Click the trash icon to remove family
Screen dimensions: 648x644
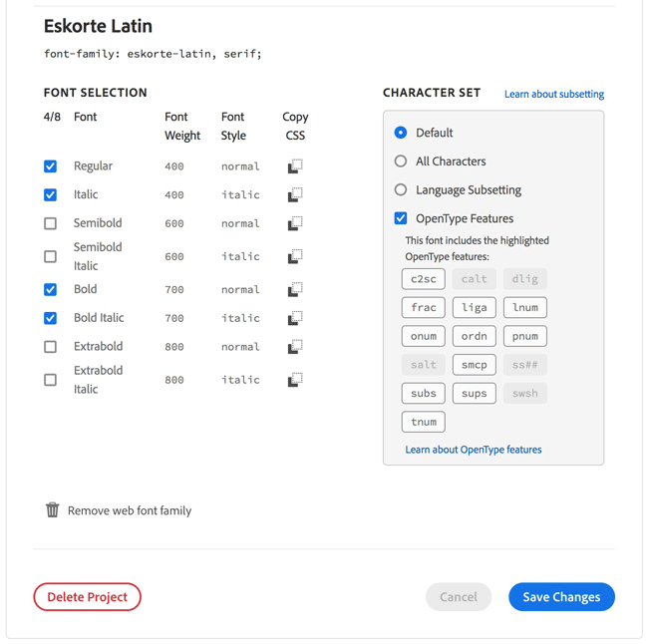(53, 510)
